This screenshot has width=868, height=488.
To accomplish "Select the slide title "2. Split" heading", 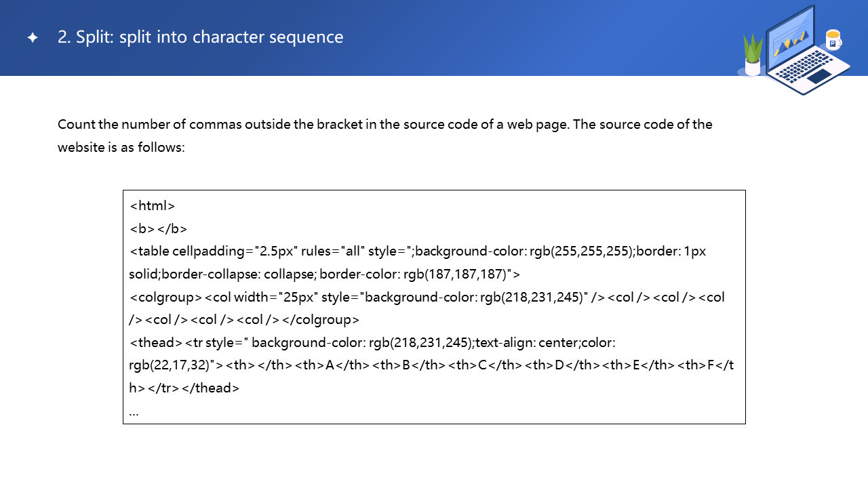I will pos(200,37).
